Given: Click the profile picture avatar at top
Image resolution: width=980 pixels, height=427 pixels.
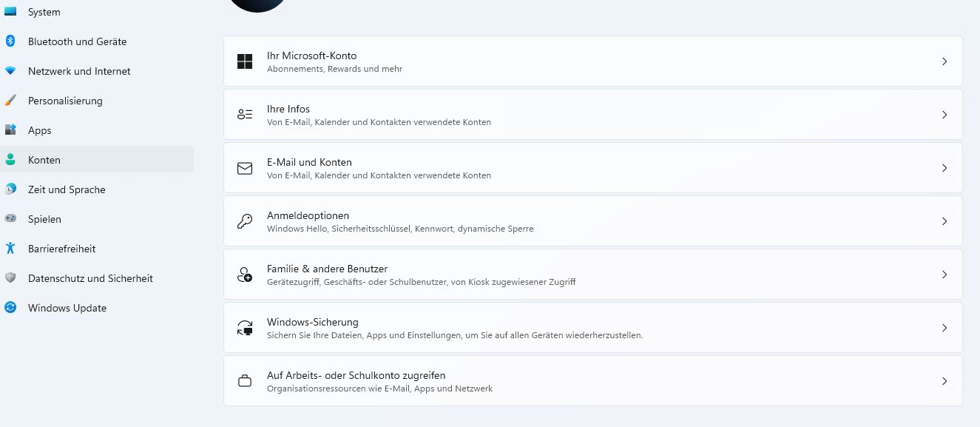Looking at the screenshot, I should [x=257, y=4].
